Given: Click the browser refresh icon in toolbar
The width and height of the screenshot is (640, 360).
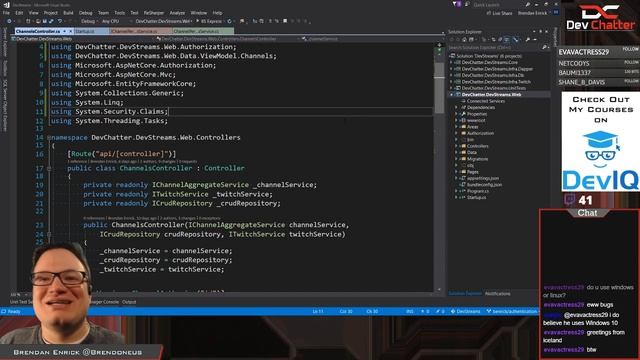Looking at the screenshot, I should [x=229, y=21].
